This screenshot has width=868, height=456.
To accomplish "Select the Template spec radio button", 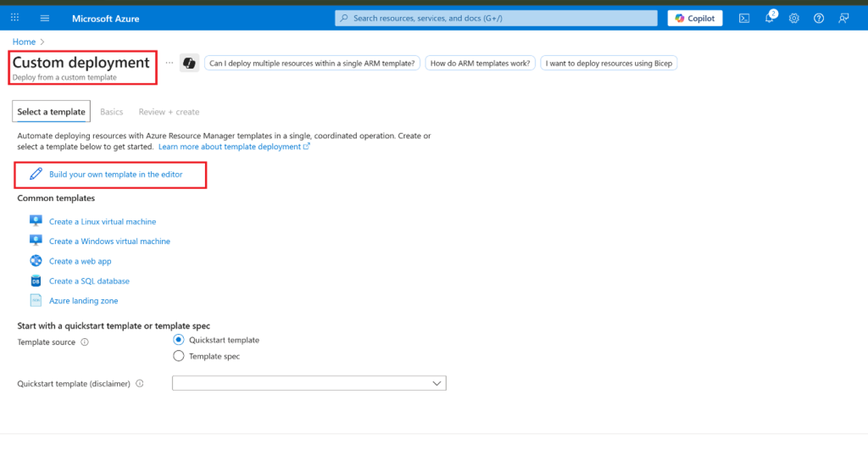I will tap(178, 356).
